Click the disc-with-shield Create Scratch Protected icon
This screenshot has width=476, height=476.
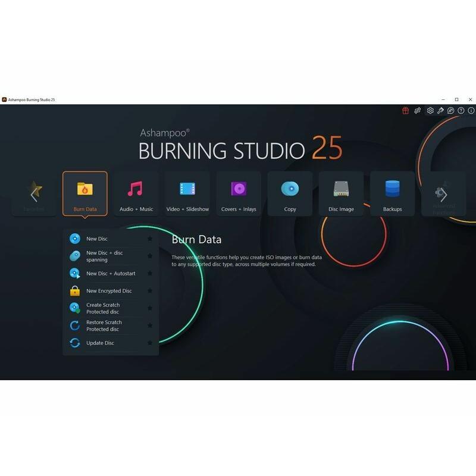tap(75, 308)
